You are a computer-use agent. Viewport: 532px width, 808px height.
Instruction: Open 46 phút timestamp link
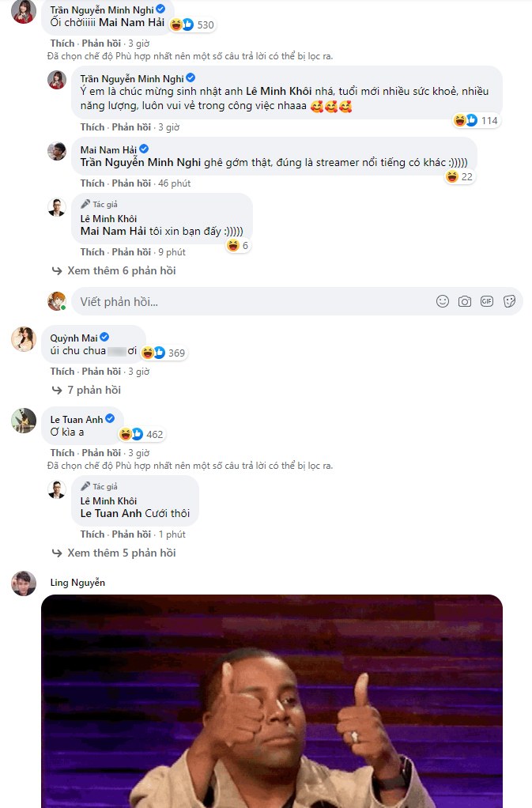(175, 183)
